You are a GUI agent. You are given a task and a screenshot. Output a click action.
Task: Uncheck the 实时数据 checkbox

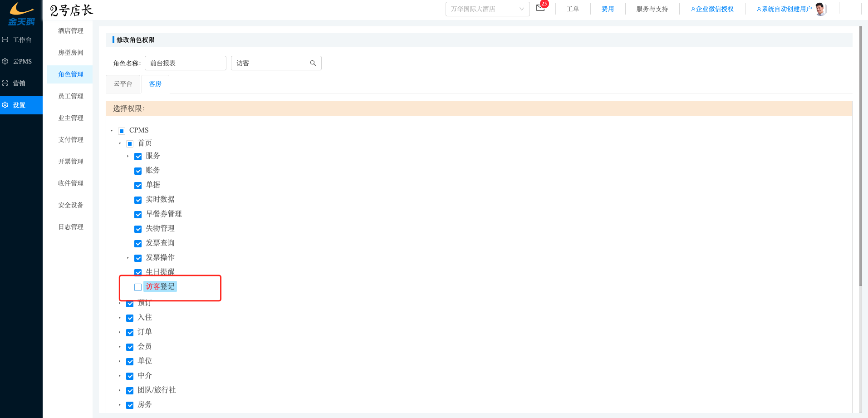pos(138,200)
